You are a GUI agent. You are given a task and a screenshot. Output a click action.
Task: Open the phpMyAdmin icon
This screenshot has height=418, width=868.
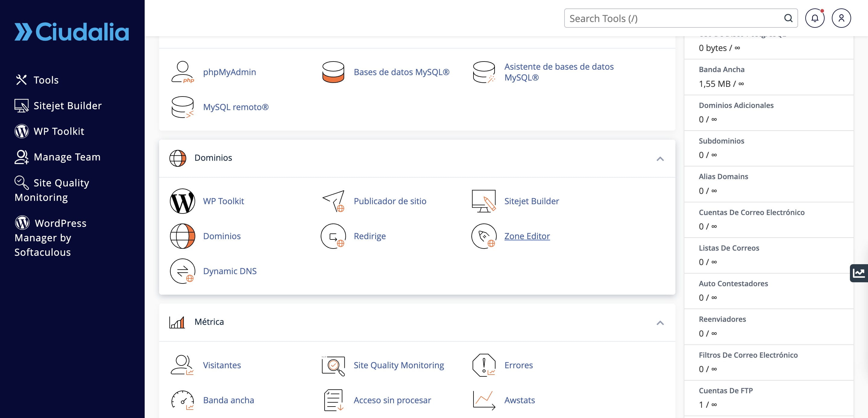tap(182, 72)
